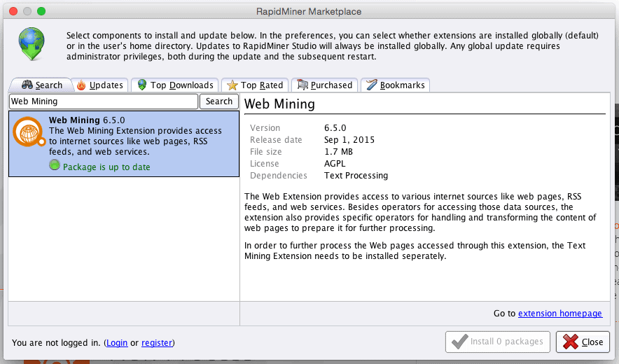This screenshot has width=619, height=364.
Task: Click the pencil icon on Bookmarks tab
Action: point(372,85)
